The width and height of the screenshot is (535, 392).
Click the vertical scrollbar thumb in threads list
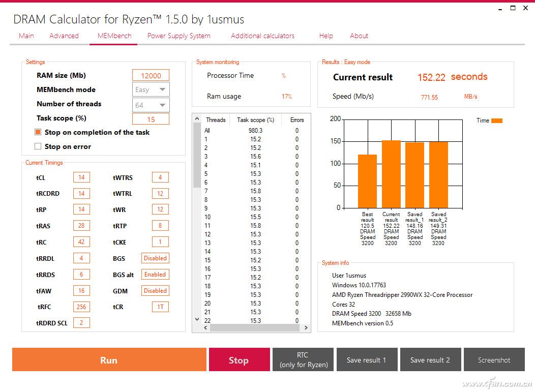click(197, 155)
